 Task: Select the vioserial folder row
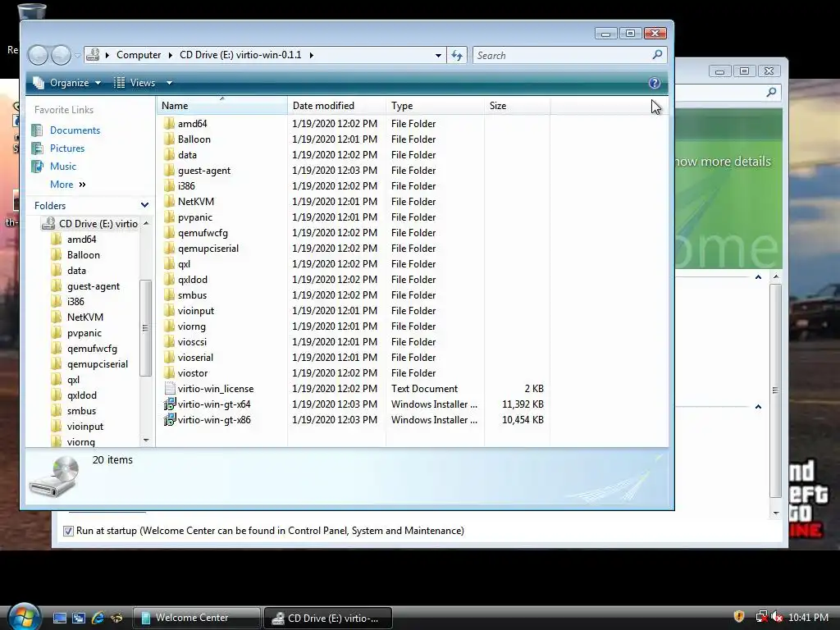coord(195,358)
